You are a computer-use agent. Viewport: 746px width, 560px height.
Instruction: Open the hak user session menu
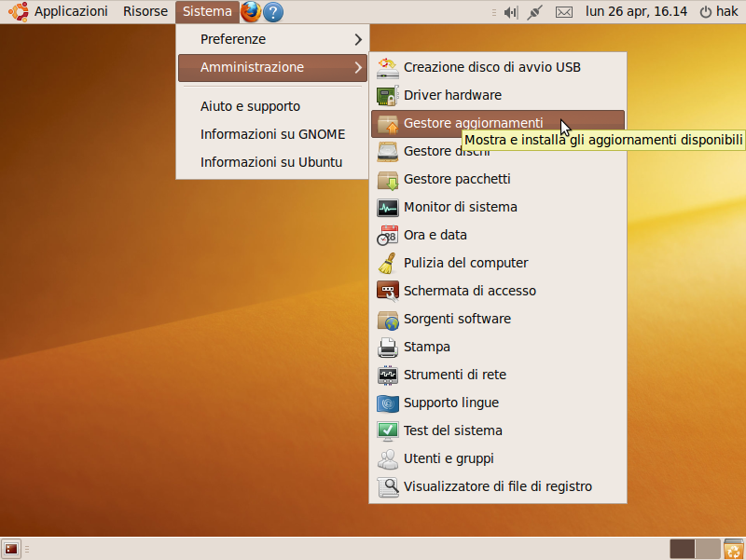(719, 11)
